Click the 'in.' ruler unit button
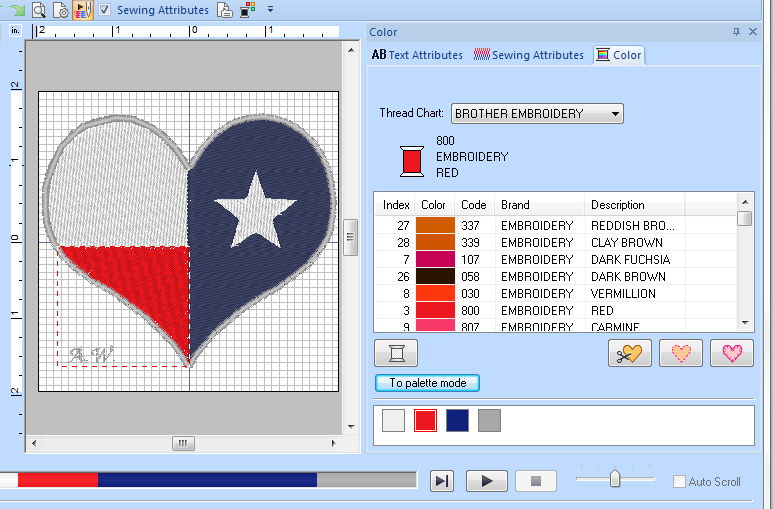Screen dimensions: 773x509 pyautogui.click(x=16, y=31)
